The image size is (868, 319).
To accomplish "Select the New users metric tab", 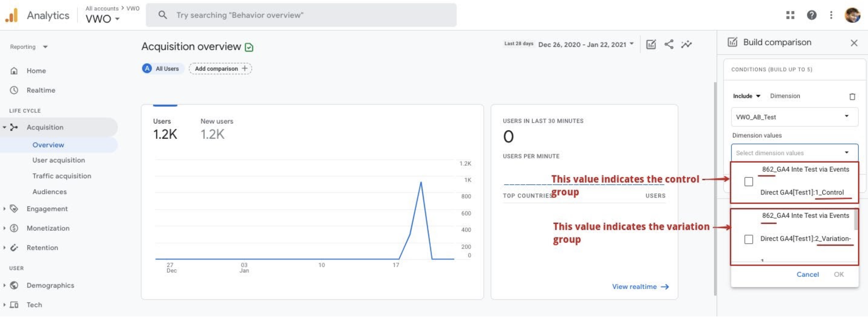I will click(x=217, y=130).
